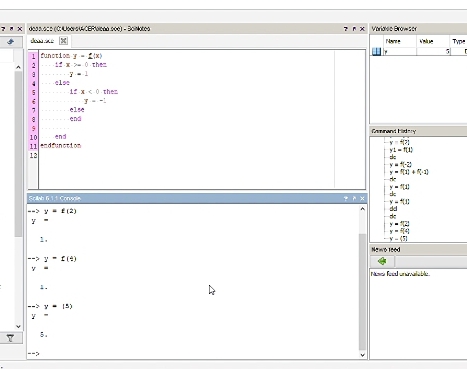Click the help icon in SciNotes title bar
467x369 pixels.
[346, 29]
